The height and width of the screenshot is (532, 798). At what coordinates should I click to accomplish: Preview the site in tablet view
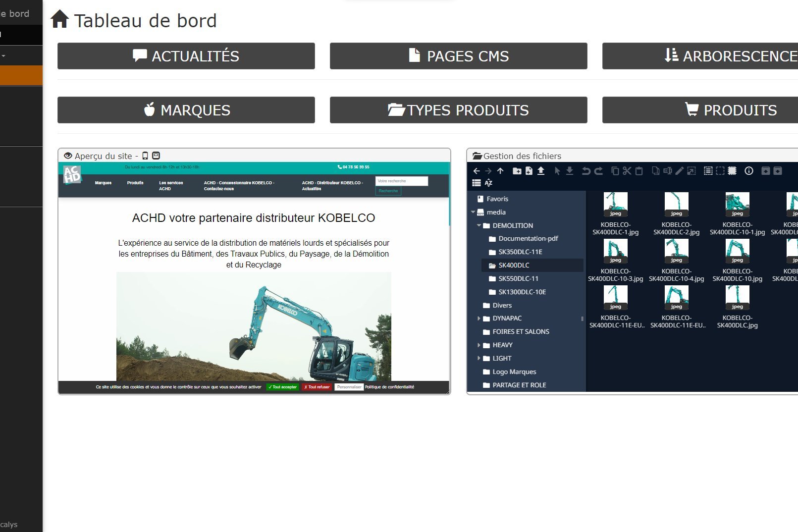pos(156,156)
